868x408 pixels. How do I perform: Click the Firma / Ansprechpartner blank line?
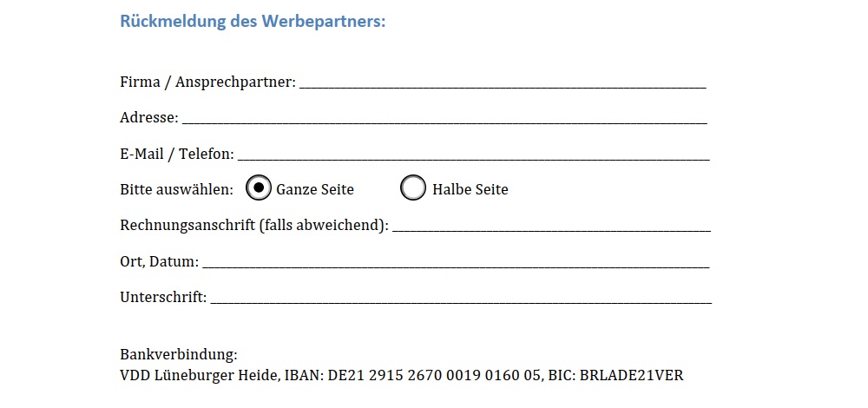tap(502, 83)
